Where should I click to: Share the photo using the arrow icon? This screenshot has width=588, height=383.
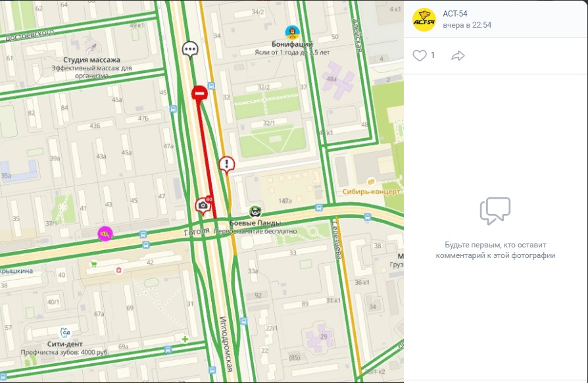coord(458,56)
